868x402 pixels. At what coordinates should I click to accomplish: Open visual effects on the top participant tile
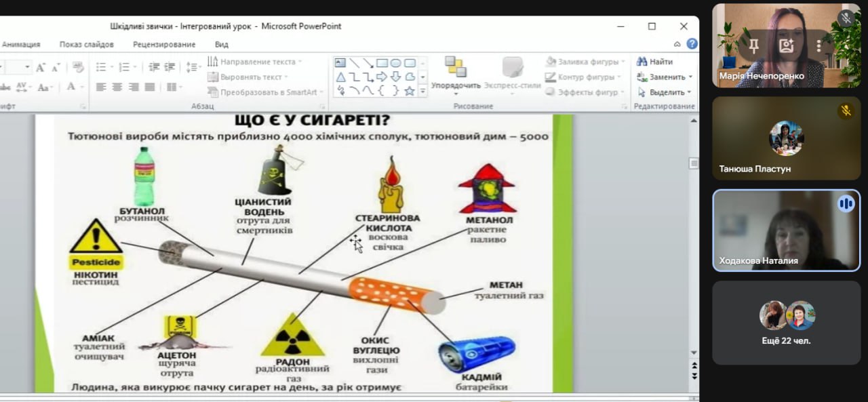[786, 46]
